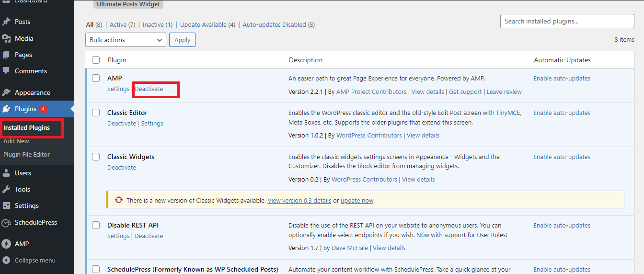Click AMP Get support link
The height and width of the screenshot is (274, 644).
click(465, 92)
